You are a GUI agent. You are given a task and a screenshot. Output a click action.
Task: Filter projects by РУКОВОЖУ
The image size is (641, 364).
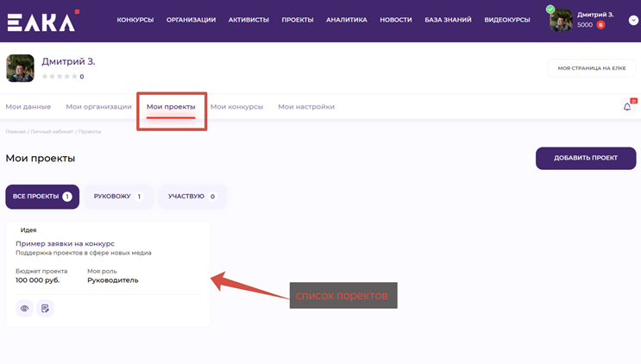coord(118,197)
